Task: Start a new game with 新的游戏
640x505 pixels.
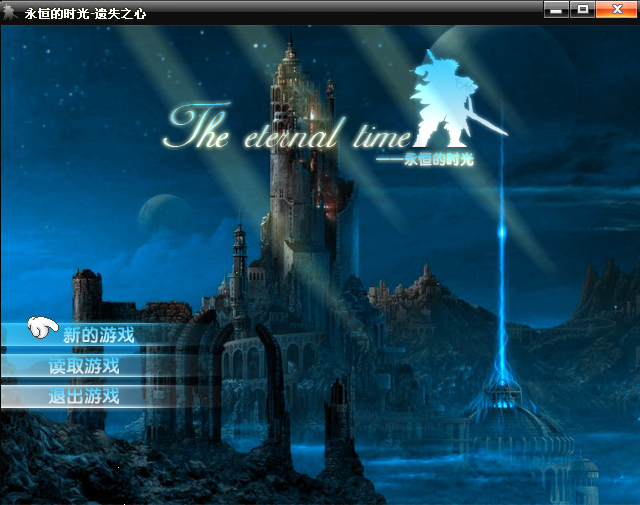Action: pos(99,335)
